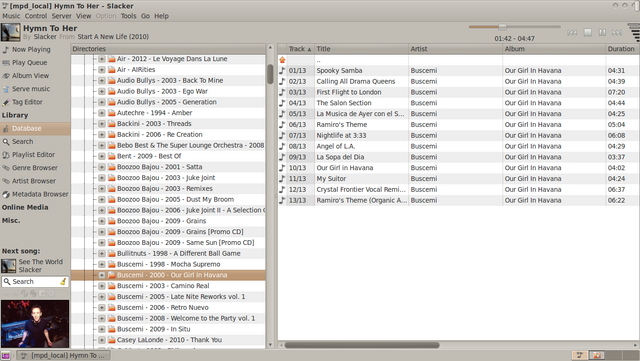Open the Play Queue
Screen dimensions: 640x361
tap(29, 62)
